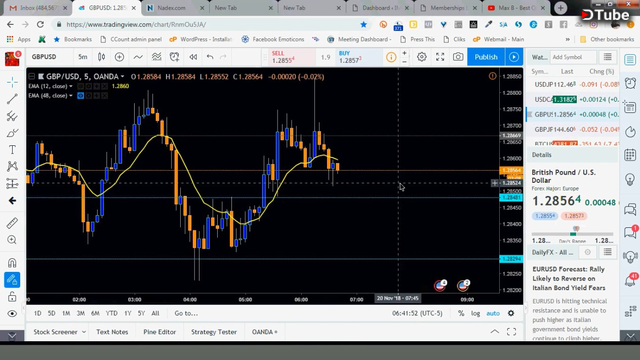This screenshot has height=360, width=640.
Task: Start bar replay
Action: [x=193, y=57]
